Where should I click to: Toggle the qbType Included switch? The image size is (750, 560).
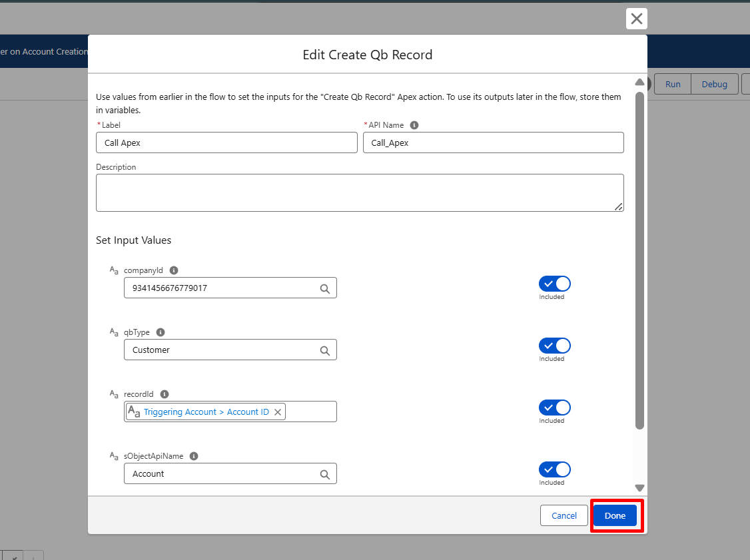pyautogui.click(x=554, y=346)
